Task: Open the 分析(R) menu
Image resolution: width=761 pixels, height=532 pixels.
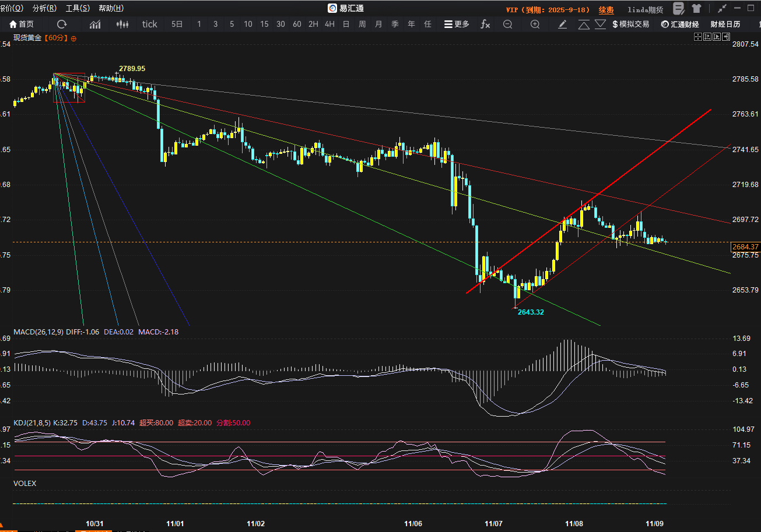Action: point(45,8)
